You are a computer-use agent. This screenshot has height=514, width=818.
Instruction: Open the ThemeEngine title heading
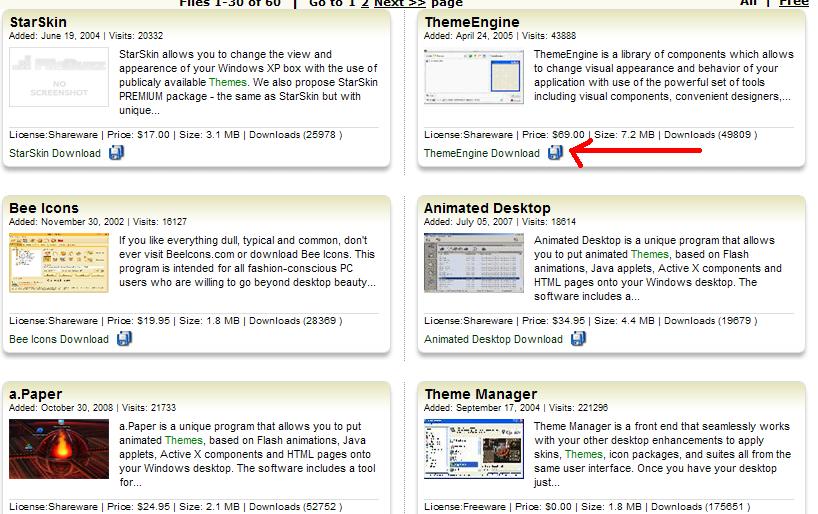472,22
